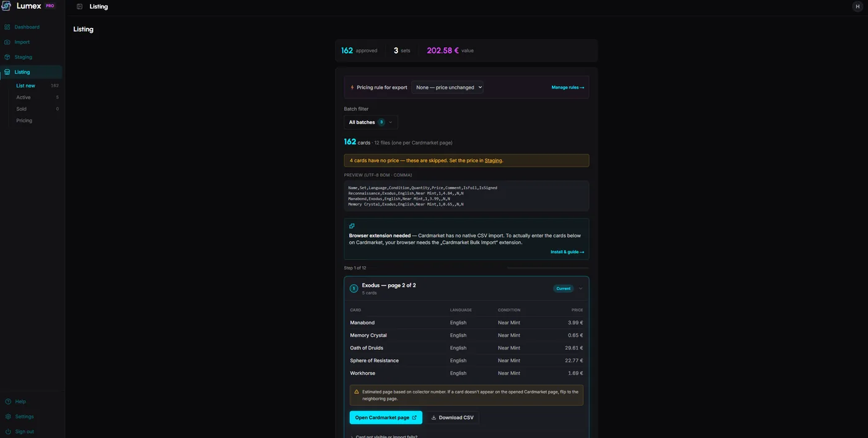This screenshot has height=438, width=868.
Task: Click the warning triangle icon in estimate notice
Action: (356, 392)
